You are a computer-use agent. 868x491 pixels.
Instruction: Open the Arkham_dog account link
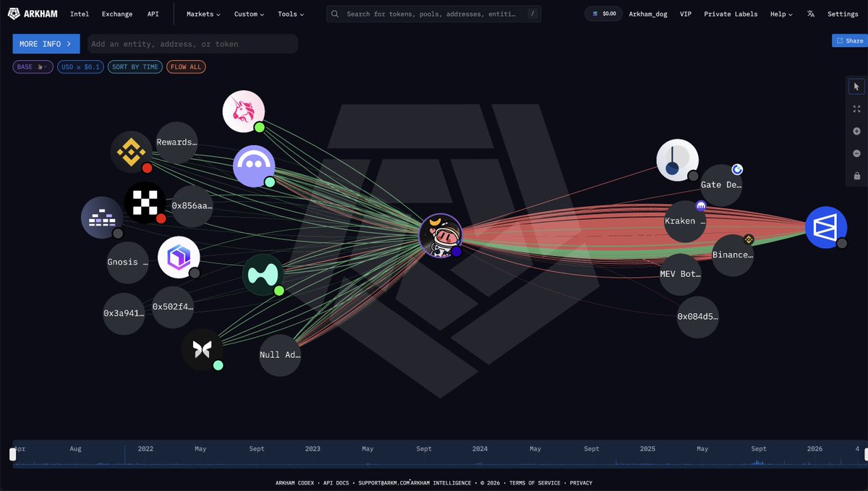(x=649, y=14)
